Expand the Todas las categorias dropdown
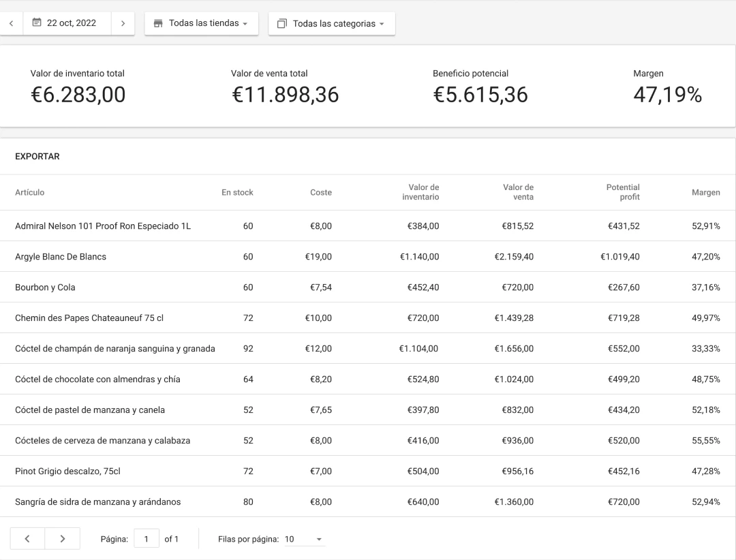This screenshot has width=736, height=560. [x=332, y=24]
